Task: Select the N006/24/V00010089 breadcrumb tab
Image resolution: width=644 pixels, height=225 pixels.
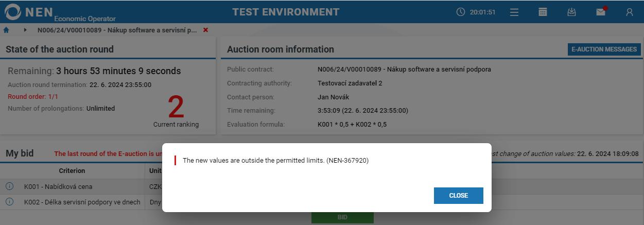Action: tap(117, 30)
